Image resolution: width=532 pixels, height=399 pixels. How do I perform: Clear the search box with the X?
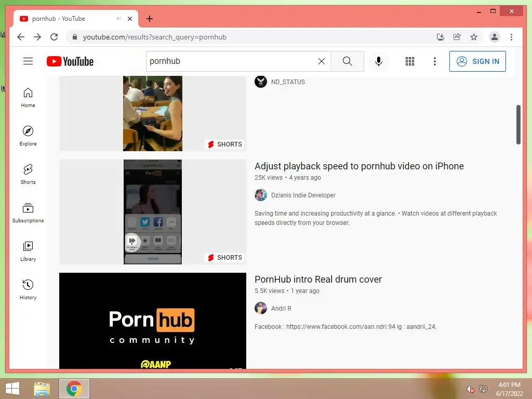coord(321,61)
